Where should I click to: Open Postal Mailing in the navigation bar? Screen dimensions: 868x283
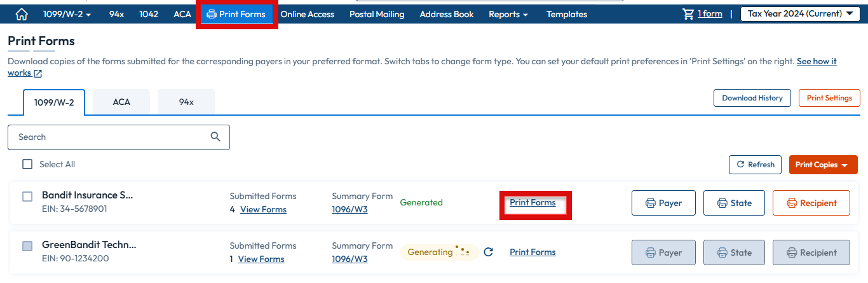(x=377, y=14)
